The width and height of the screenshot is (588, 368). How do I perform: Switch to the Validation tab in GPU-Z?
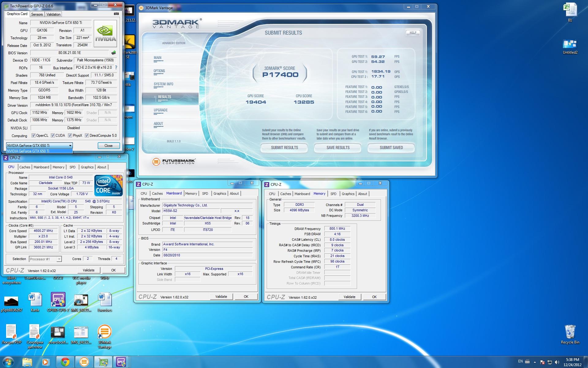53,14
